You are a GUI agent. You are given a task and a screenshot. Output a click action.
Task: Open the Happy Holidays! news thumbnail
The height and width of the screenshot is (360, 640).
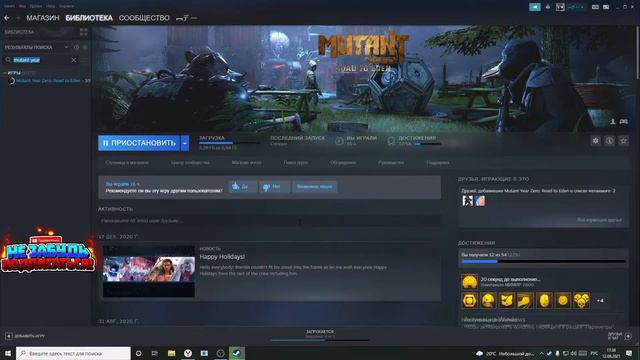click(x=149, y=271)
